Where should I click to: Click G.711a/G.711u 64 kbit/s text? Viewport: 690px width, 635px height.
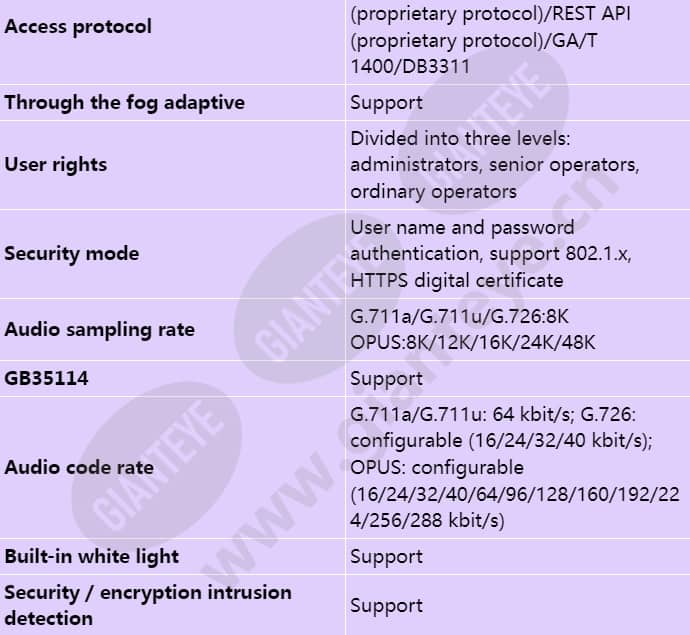point(462,414)
